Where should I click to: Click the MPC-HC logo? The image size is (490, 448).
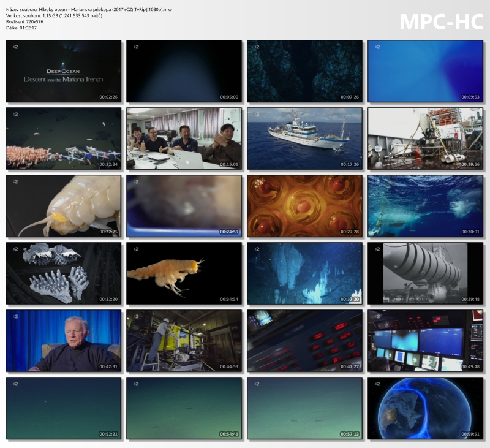click(440, 21)
